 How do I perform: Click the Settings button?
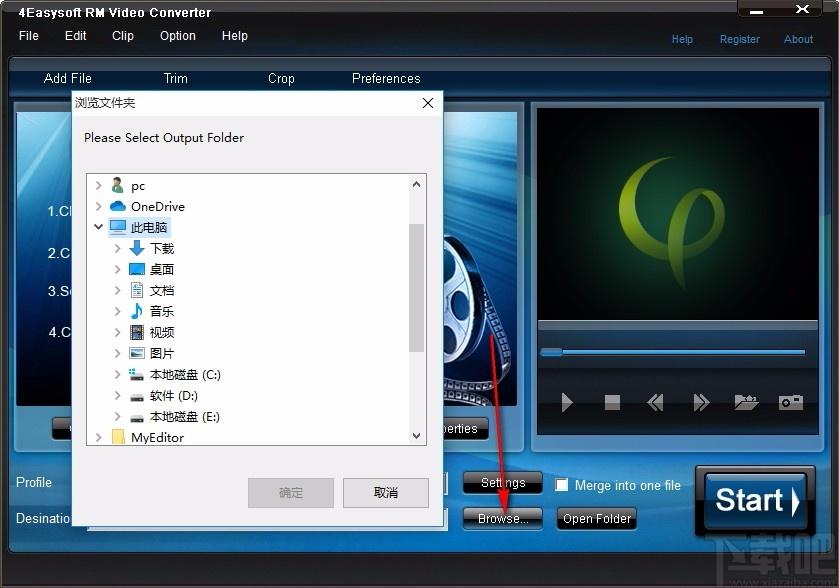click(x=502, y=483)
